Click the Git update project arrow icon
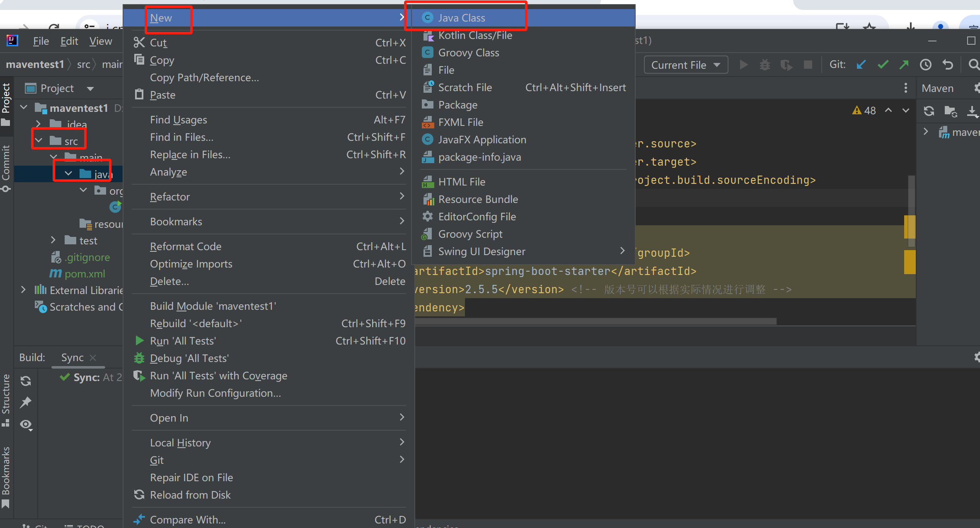 (861, 65)
